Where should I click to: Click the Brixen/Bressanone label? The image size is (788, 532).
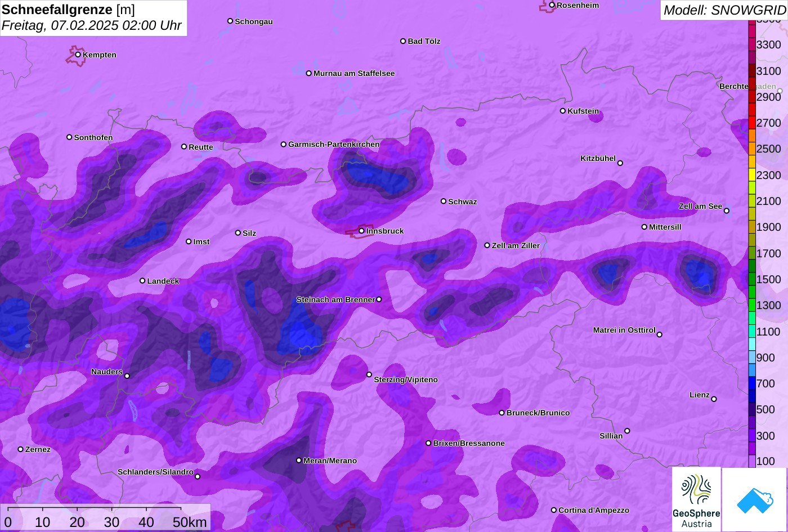pos(469,444)
